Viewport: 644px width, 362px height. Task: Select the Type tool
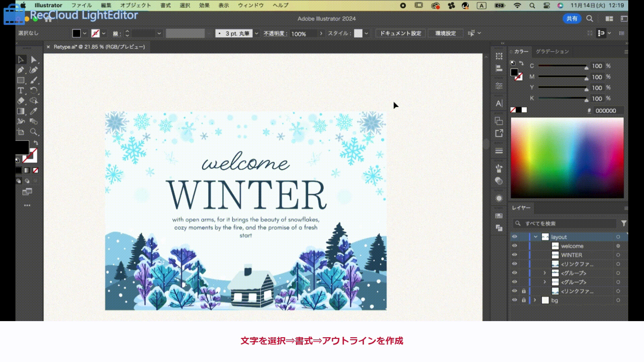[20, 90]
